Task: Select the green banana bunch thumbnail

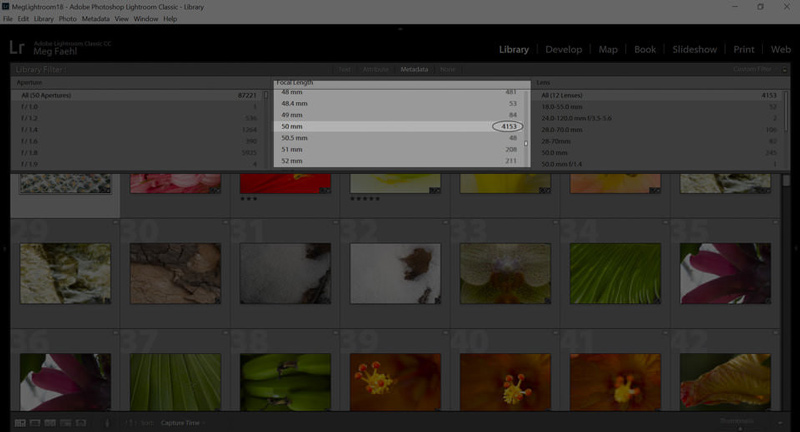Action: tap(273, 379)
